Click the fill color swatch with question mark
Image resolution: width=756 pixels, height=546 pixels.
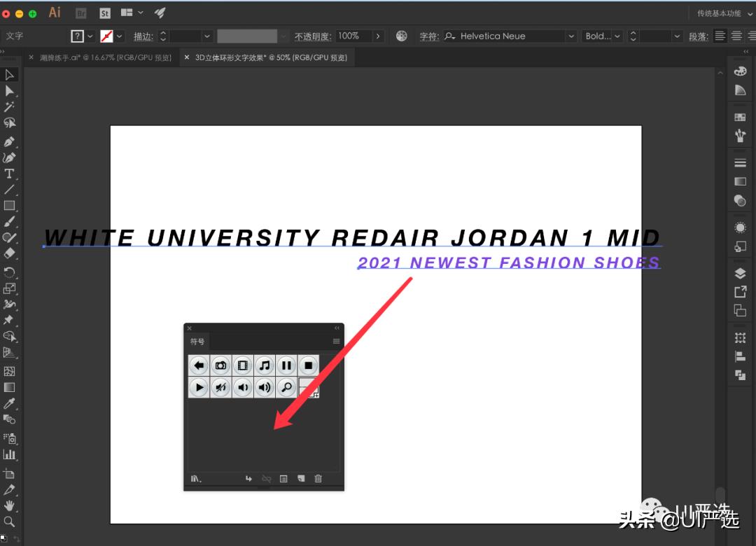point(77,36)
